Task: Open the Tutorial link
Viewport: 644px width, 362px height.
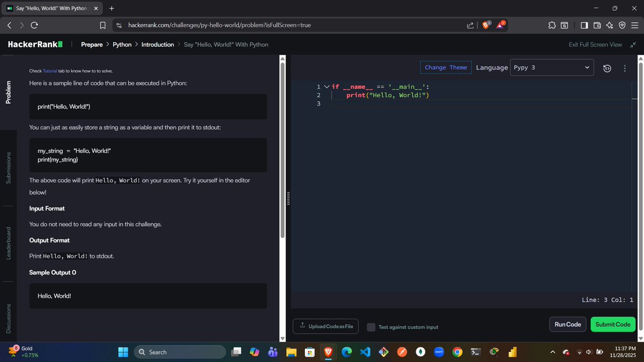Action: (49, 70)
